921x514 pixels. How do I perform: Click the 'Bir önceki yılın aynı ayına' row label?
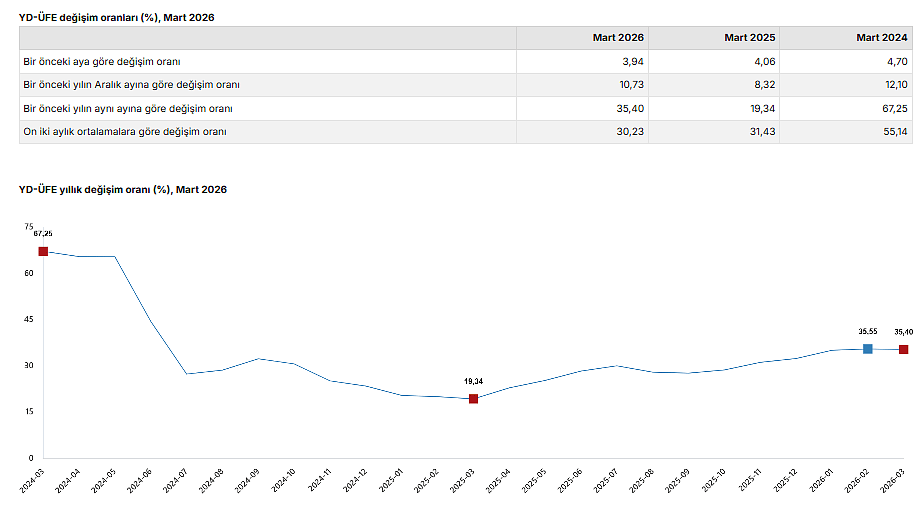coord(128,108)
